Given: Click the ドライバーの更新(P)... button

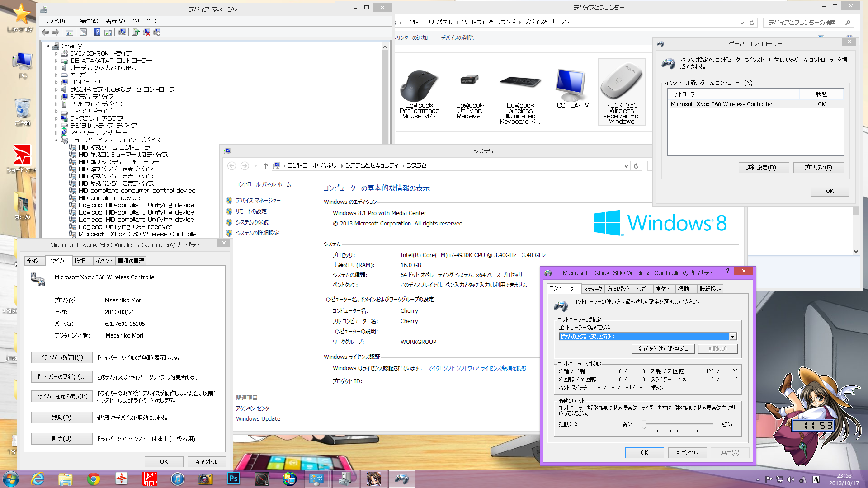Looking at the screenshot, I should [x=62, y=377].
